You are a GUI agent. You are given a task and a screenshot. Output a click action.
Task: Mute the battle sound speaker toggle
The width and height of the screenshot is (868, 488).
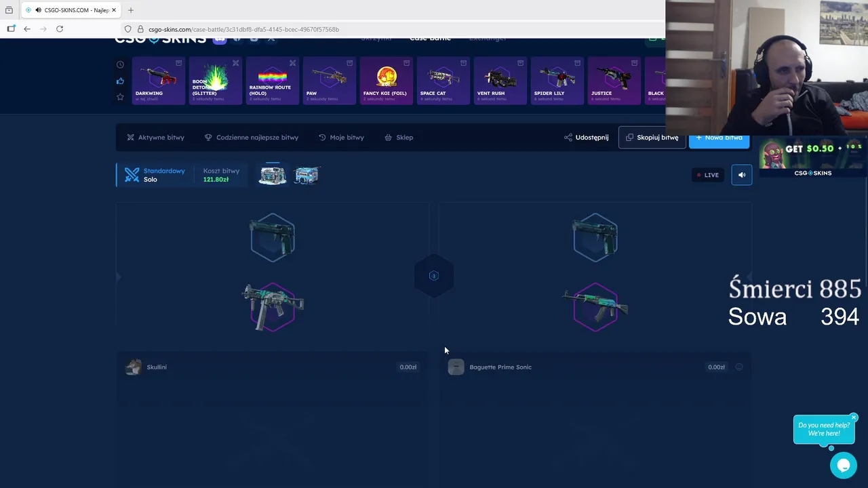tap(742, 175)
